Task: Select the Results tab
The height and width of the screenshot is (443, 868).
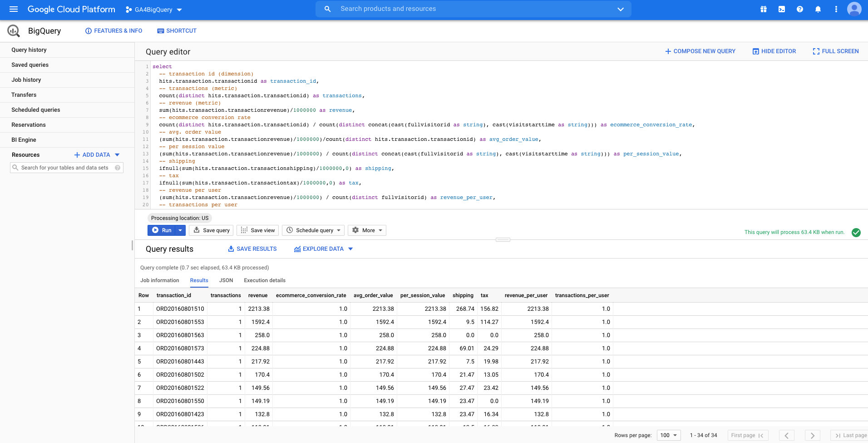Action: point(199,280)
